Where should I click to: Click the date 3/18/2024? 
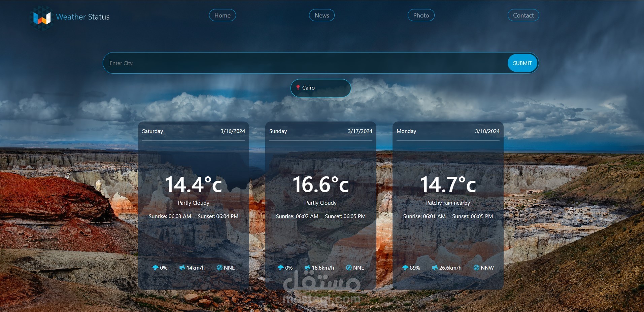click(x=487, y=131)
